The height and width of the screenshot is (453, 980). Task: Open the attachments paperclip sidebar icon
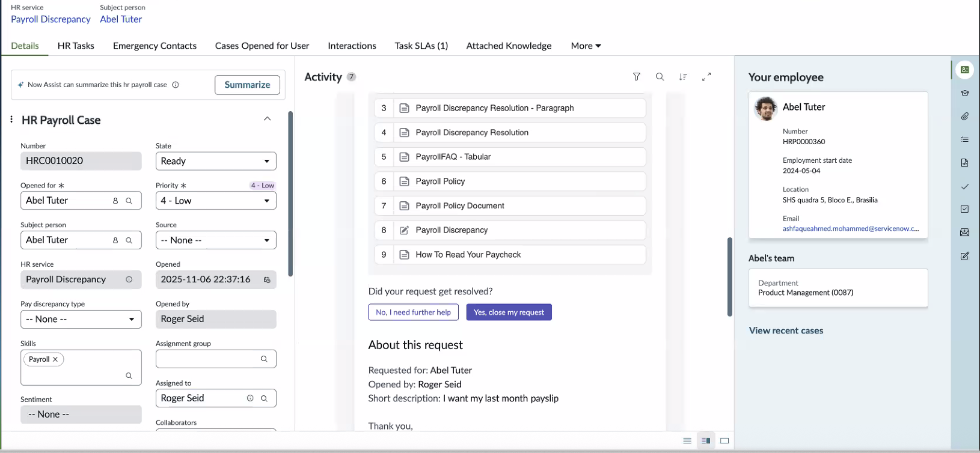(x=965, y=116)
